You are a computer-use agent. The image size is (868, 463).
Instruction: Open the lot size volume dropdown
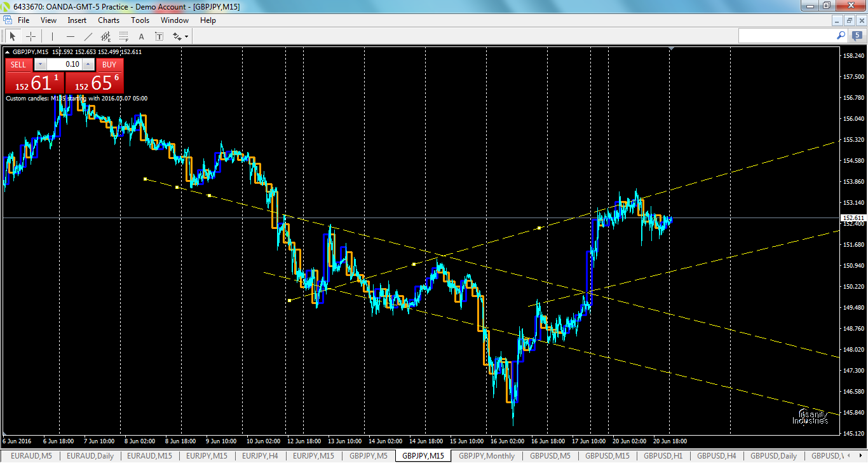coord(40,64)
